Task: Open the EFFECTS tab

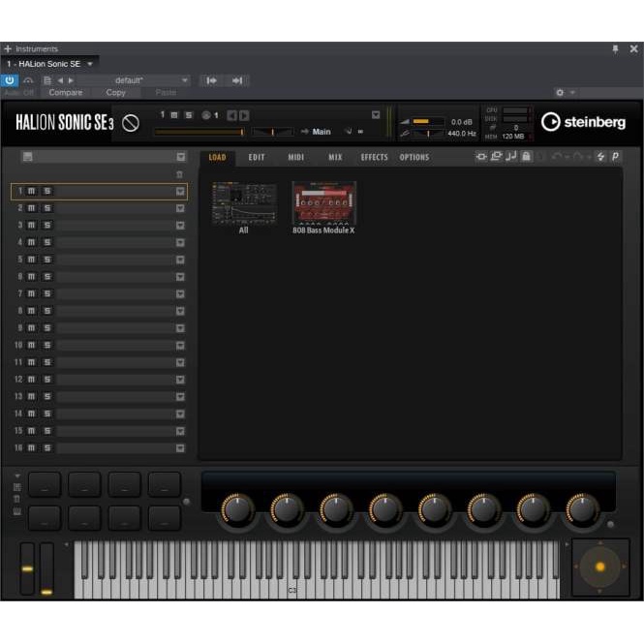Action: click(x=374, y=157)
